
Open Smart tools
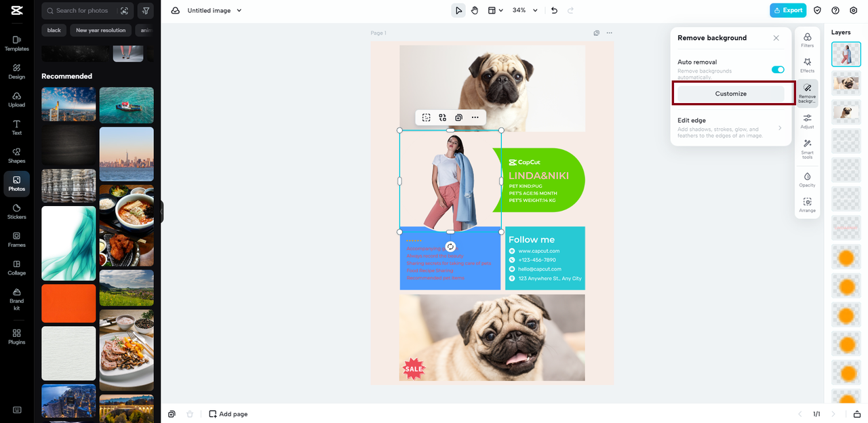point(807,148)
